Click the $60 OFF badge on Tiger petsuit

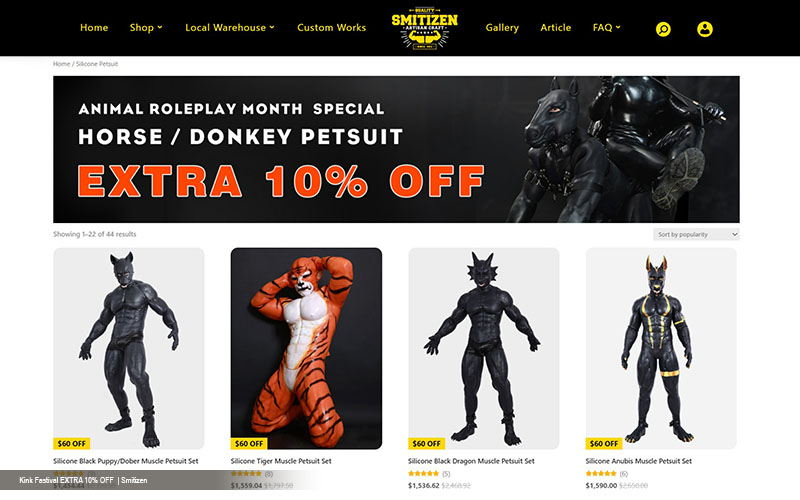click(249, 443)
